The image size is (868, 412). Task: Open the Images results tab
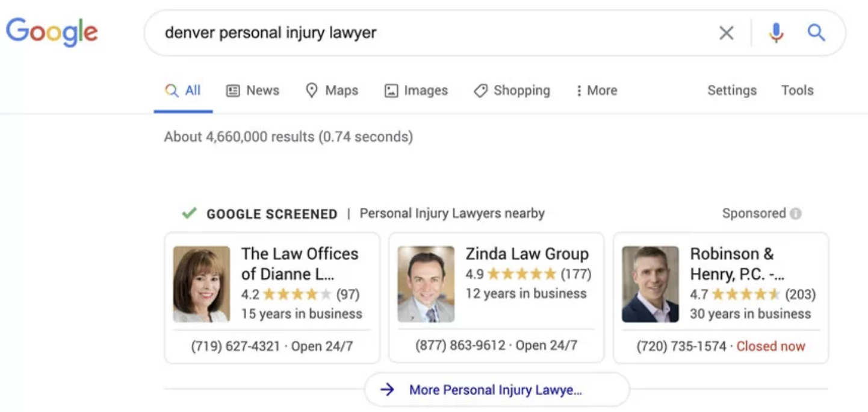[x=416, y=90]
